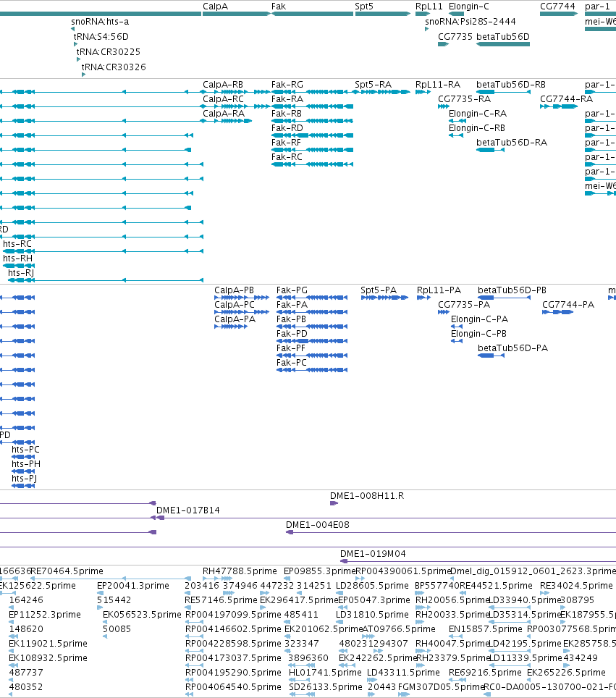Click the RpL11 gene label
Screen dimensions: 616x698
click(429, 7)
